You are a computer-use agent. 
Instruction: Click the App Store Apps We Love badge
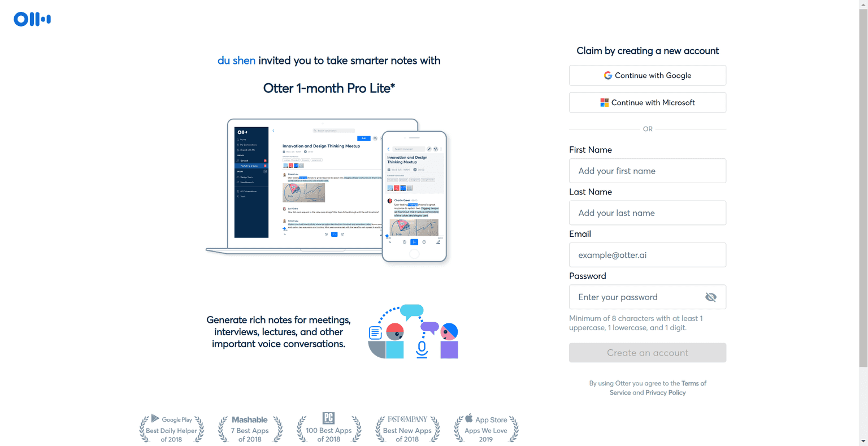486,428
